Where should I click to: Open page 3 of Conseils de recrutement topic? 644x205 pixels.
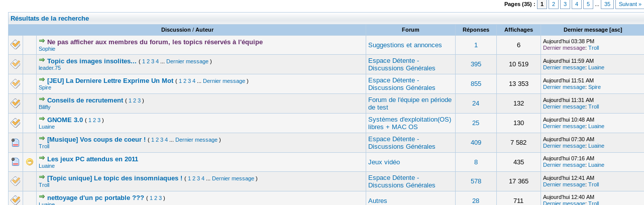(x=139, y=100)
